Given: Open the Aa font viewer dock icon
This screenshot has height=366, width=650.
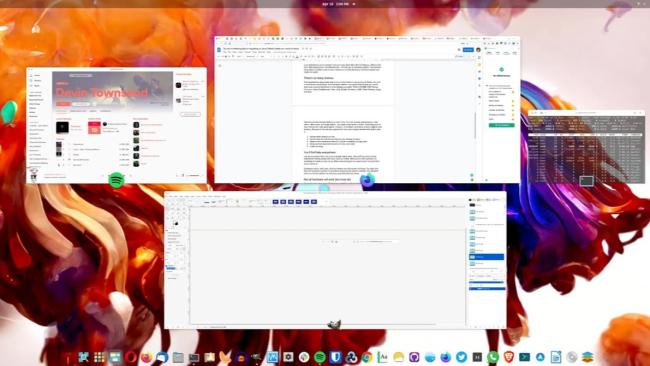Looking at the screenshot, I should [383, 357].
